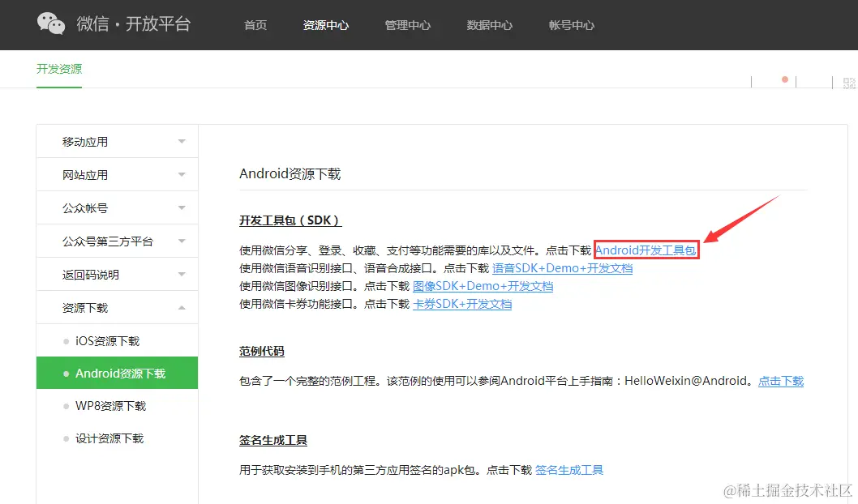Open 管理中心 in the top navigation
The width and height of the screenshot is (858, 504).
point(408,25)
